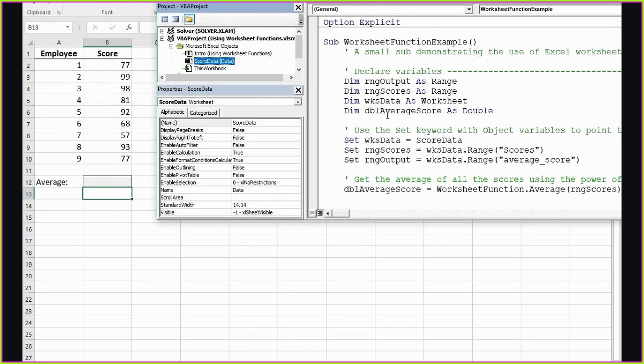Click the Select All corner of the worksheet
This screenshot has width=644, height=364.
(x=29, y=43)
